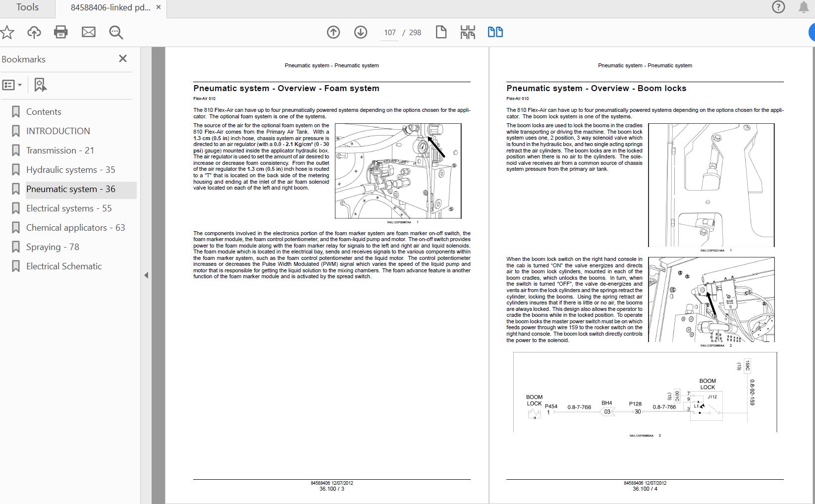Open the Electrical Schematic bookmark
The width and height of the screenshot is (815, 504).
(x=63, y=266)
